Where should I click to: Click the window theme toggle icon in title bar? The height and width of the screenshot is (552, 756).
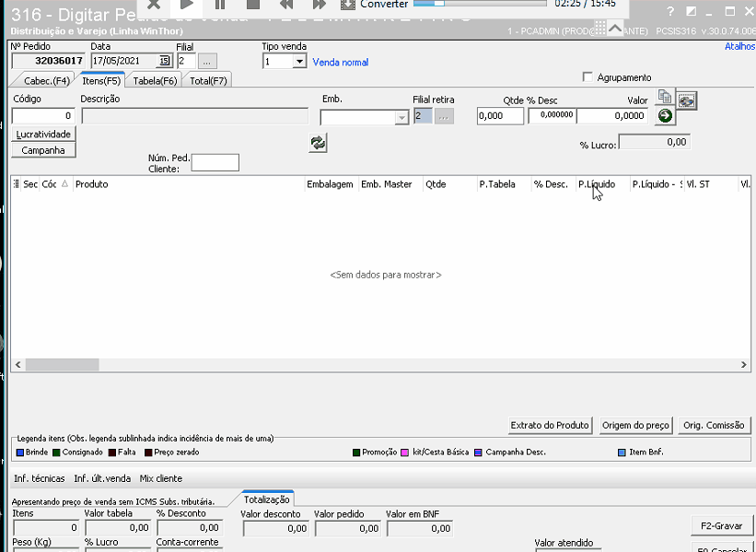pos(692,12)
